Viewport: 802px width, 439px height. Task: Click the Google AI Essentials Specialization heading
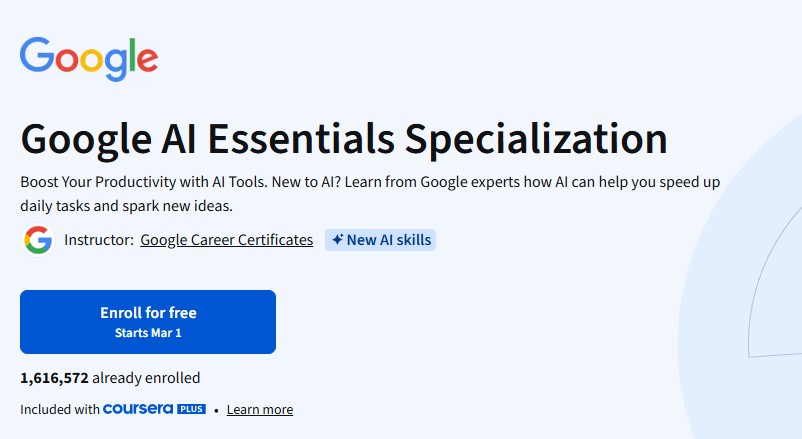343,139
